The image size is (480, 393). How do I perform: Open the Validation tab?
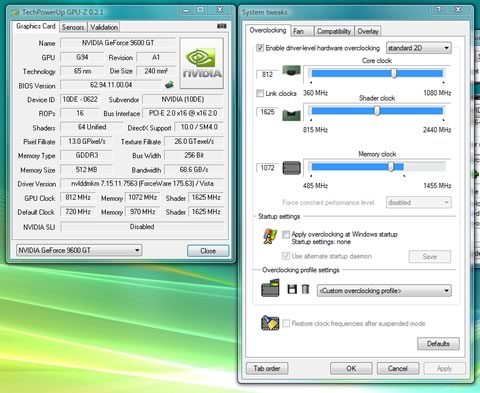click(104, 27)
